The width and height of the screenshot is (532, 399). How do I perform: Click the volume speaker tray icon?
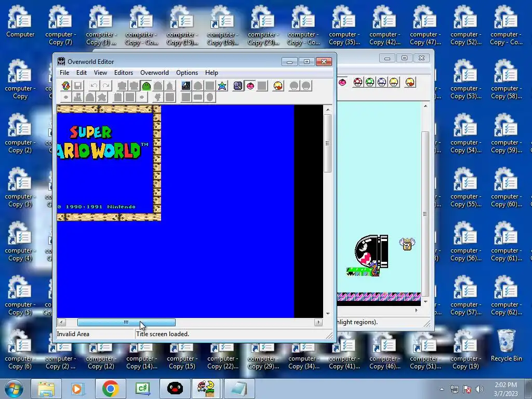coord(479,389)
